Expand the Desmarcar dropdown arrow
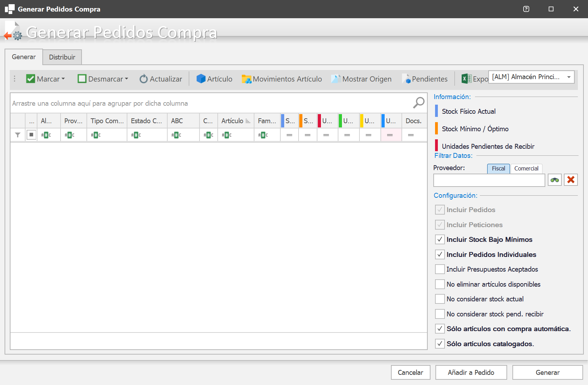 point(126,79)
